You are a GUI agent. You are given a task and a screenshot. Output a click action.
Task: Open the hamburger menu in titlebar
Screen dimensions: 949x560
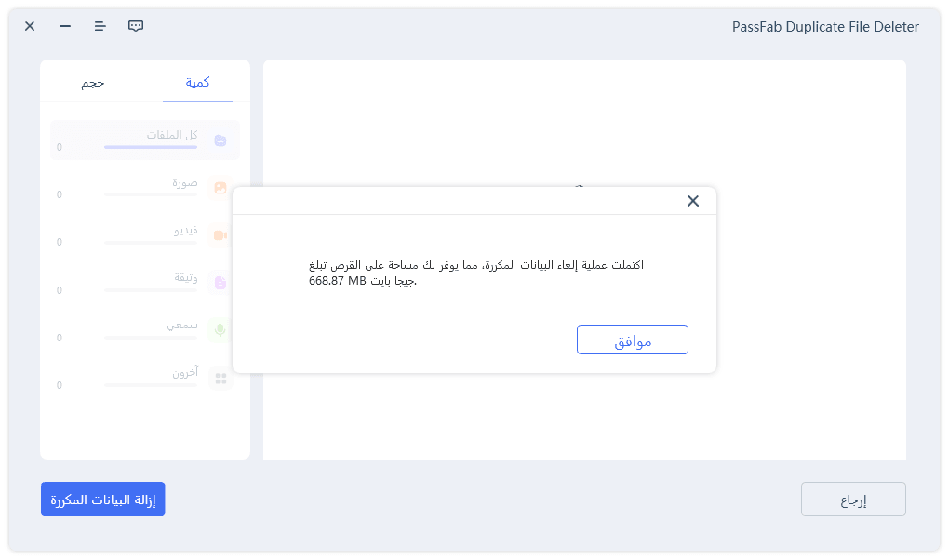(x=100, y=26)
